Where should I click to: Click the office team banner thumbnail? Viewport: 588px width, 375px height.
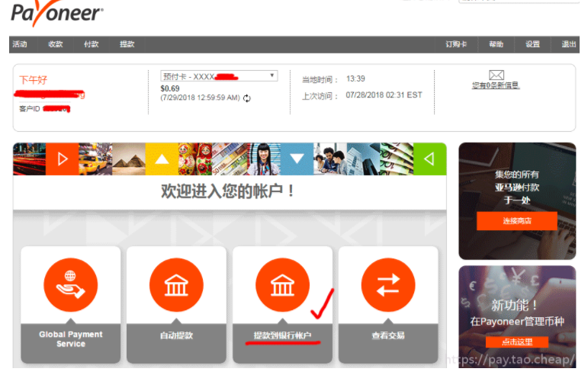pyautogui.click(x=330, y=159)
